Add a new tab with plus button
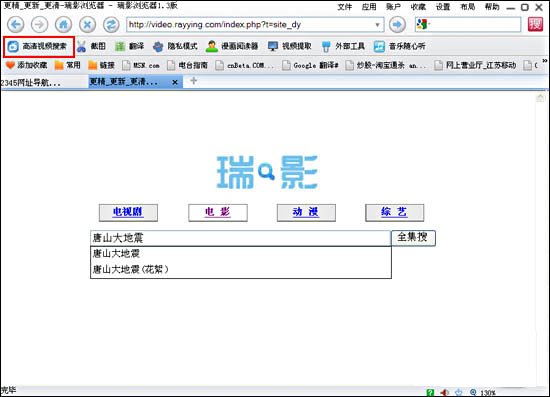The height and width of the screenshot is (397, 550). (x=193, y=81)
